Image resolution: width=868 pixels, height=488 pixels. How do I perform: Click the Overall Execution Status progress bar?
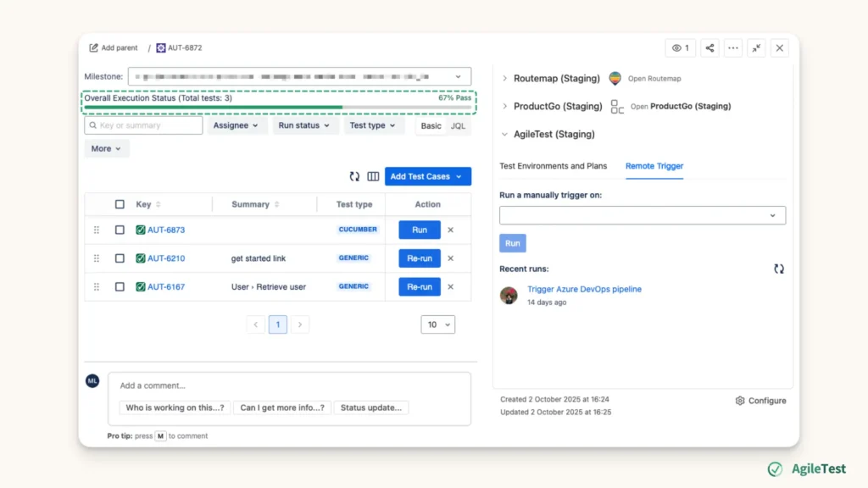pyautogui.click(x=278, y=108)
